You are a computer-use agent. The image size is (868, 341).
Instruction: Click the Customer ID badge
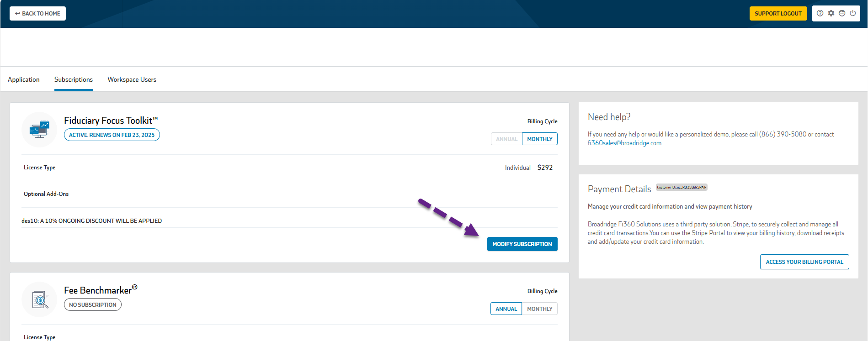682,187
